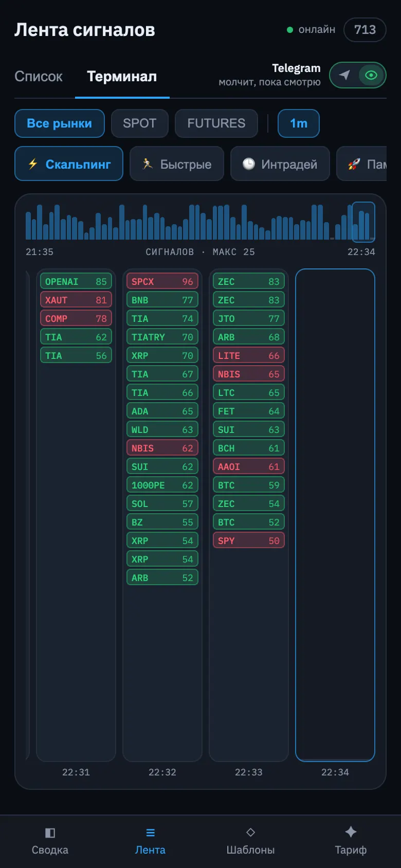Open the BTC 59 signal

249,485
